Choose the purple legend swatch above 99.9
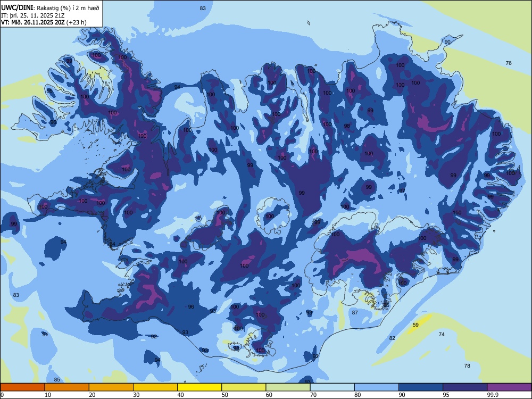 click(509, 387)
